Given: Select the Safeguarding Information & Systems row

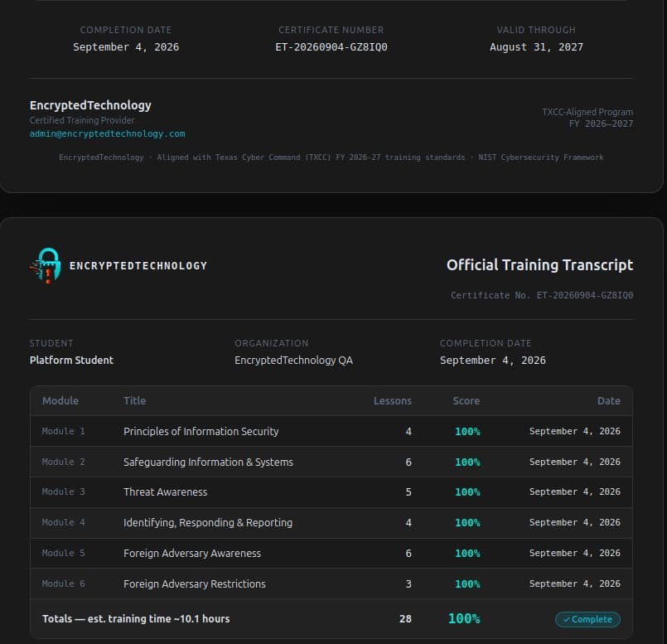Looking at the screenshot, I should coord(331,462).
